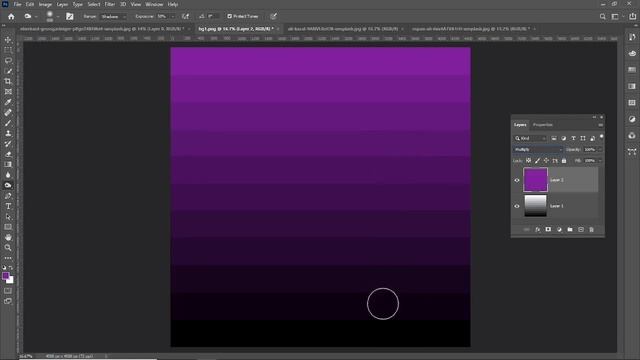Select the Lasso tool

[x=8, y=60]
